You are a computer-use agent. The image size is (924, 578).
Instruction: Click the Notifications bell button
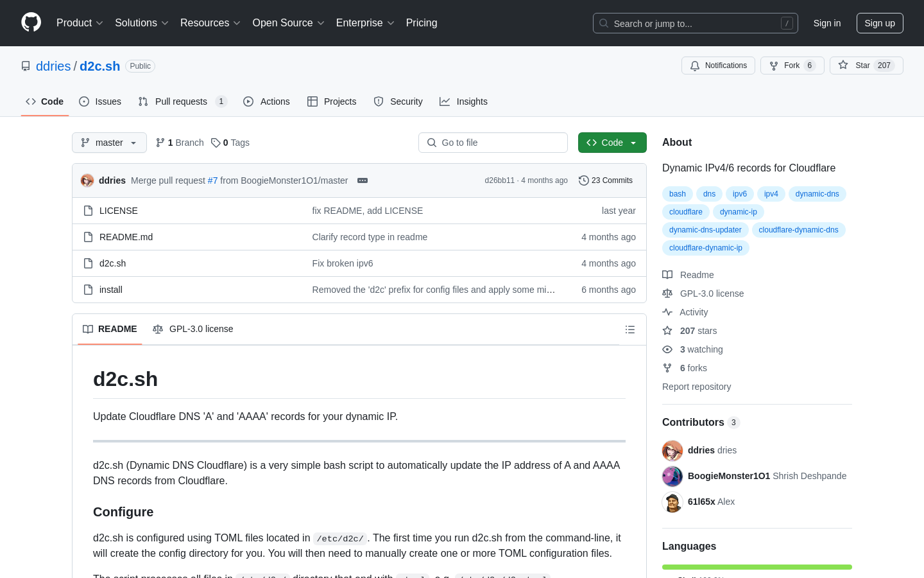718,66
